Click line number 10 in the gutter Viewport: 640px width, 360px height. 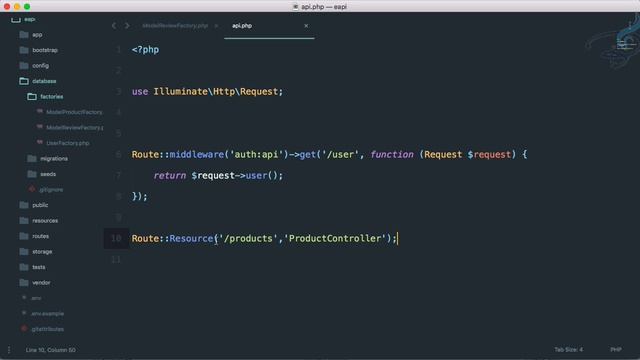click(116, 238)
